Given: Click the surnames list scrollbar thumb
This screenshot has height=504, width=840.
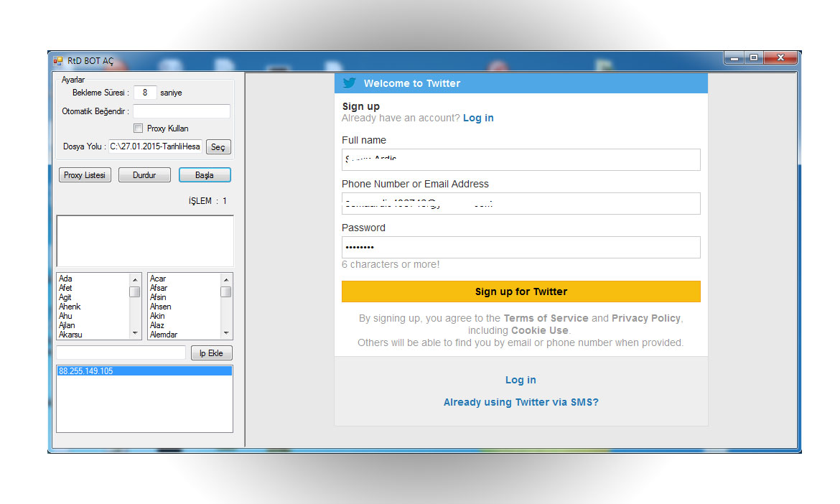Looking at the screenshot, I should click(226, 292).
